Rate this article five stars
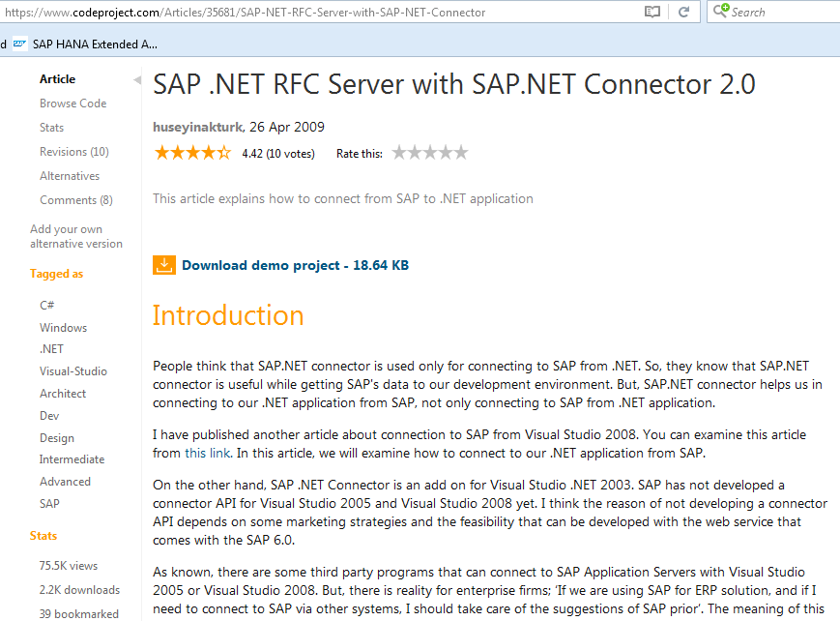Viewport: 840px width, 621px height. point(461,152)
